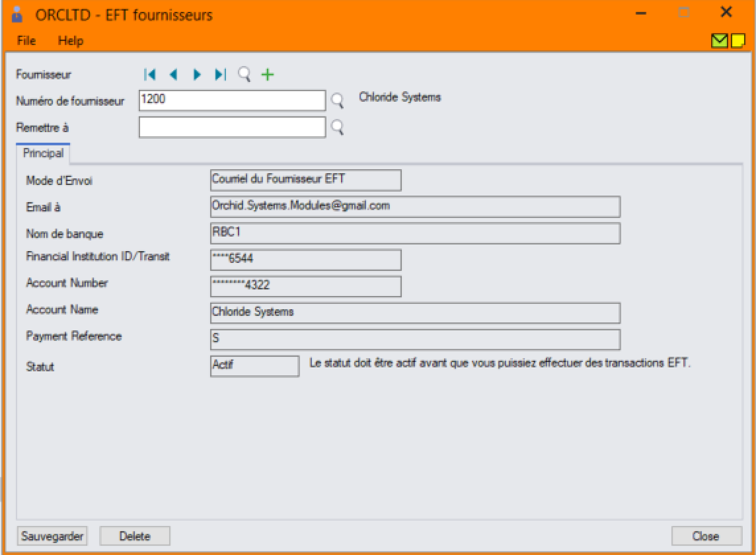
Task: Click the Close button at bottom right
Action: tap(705, 536)
